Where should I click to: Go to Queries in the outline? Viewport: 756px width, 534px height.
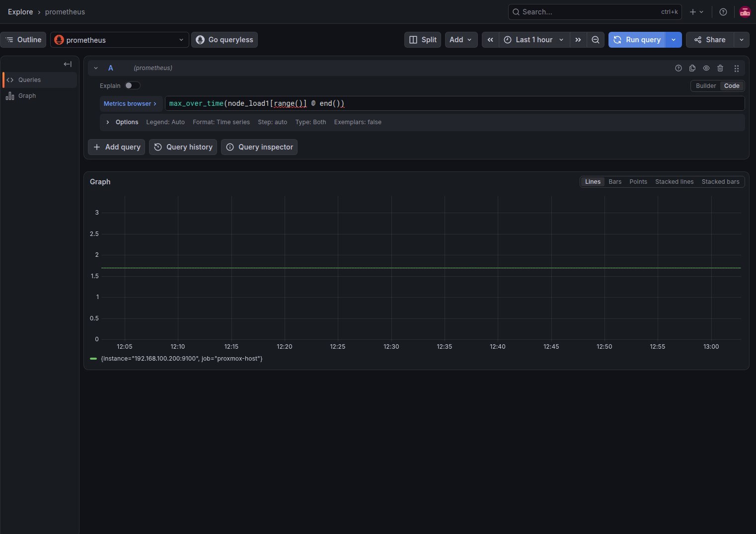pyautogui.click(x=40, y=80)
